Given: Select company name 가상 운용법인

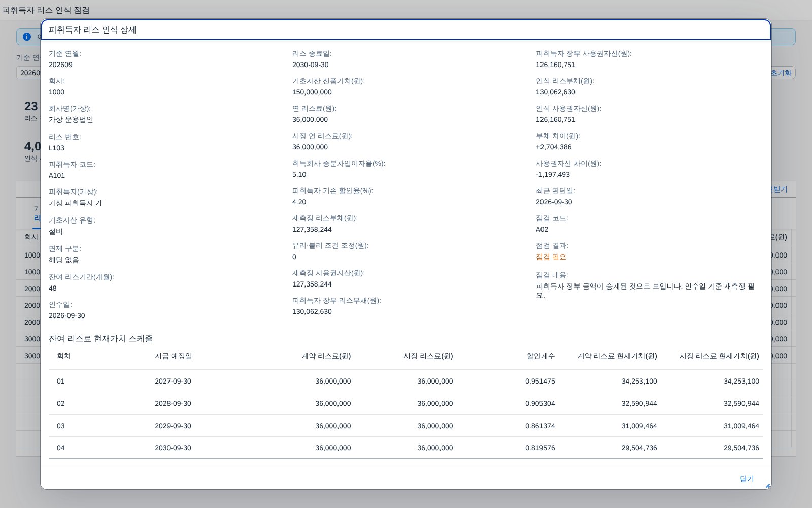Looking at the screenshot, I should [x=71, y=119].
